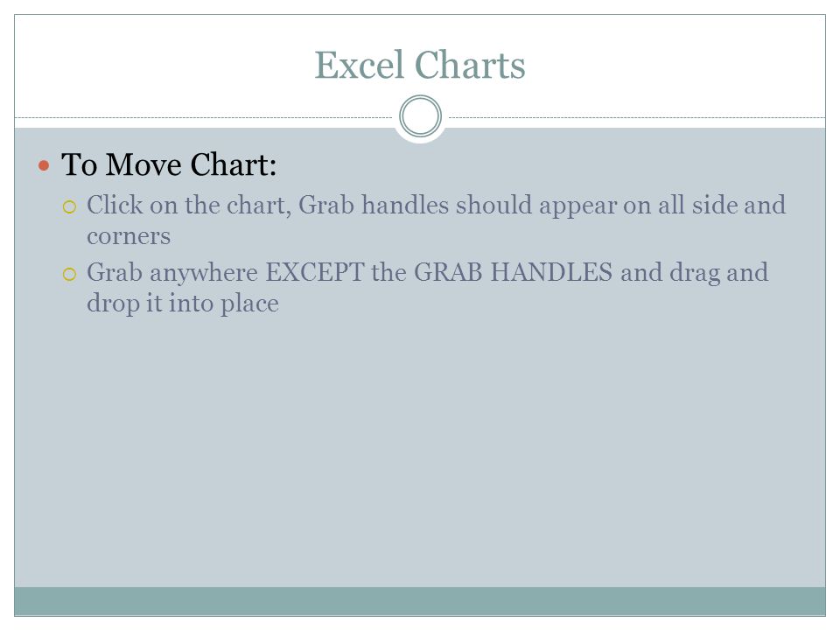This screenshot has width=840, height=630.
Task: Select the hollow yellow bullet before 'Click on the chart'
Action: pyautogui.click(x=70, y=206)
